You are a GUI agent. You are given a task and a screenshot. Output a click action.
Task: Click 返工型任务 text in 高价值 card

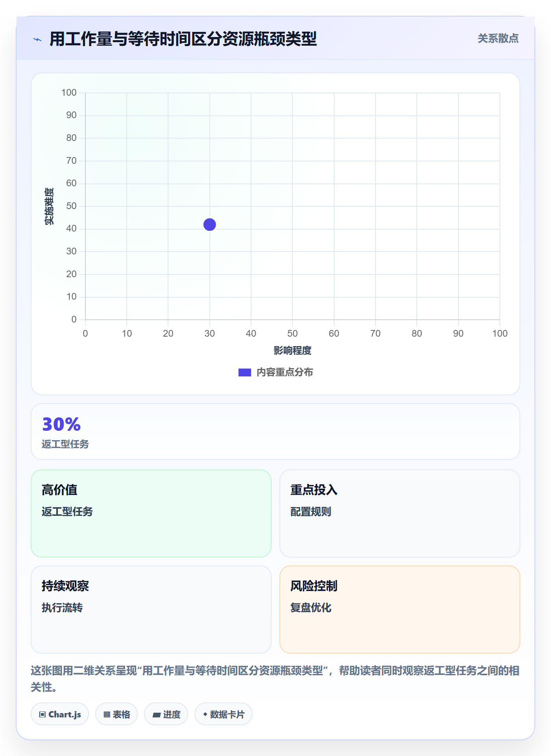point(67,511)
